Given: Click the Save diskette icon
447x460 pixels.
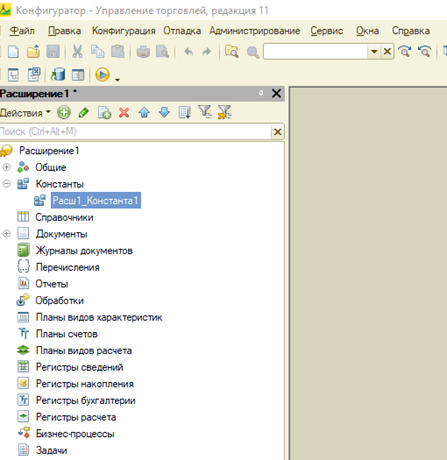Looking at the screenshot, I should tap(53, 52).
